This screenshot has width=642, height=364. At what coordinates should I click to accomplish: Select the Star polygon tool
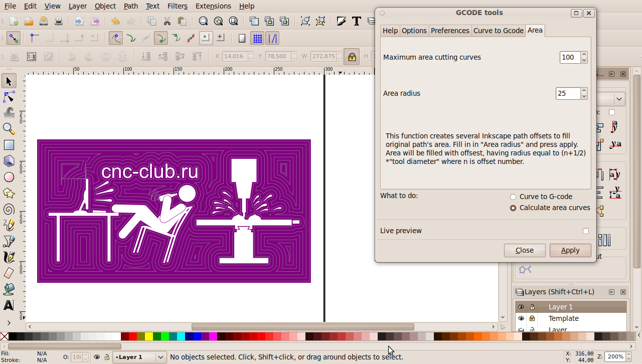point(9,193)
